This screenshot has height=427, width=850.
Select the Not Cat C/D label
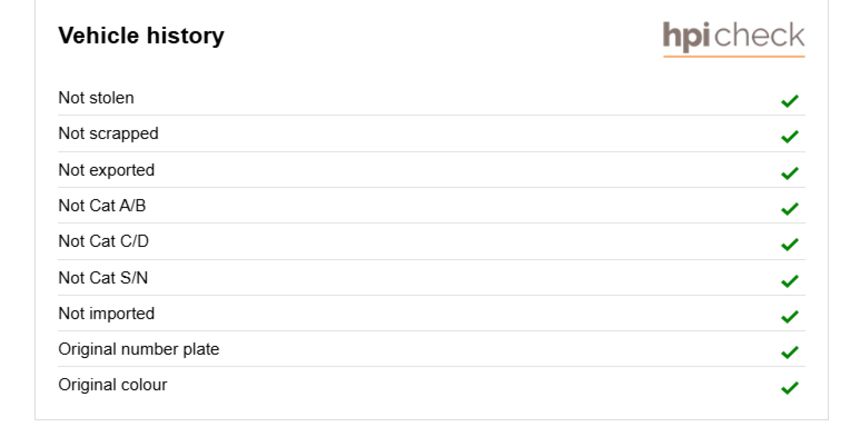(104, 241)
